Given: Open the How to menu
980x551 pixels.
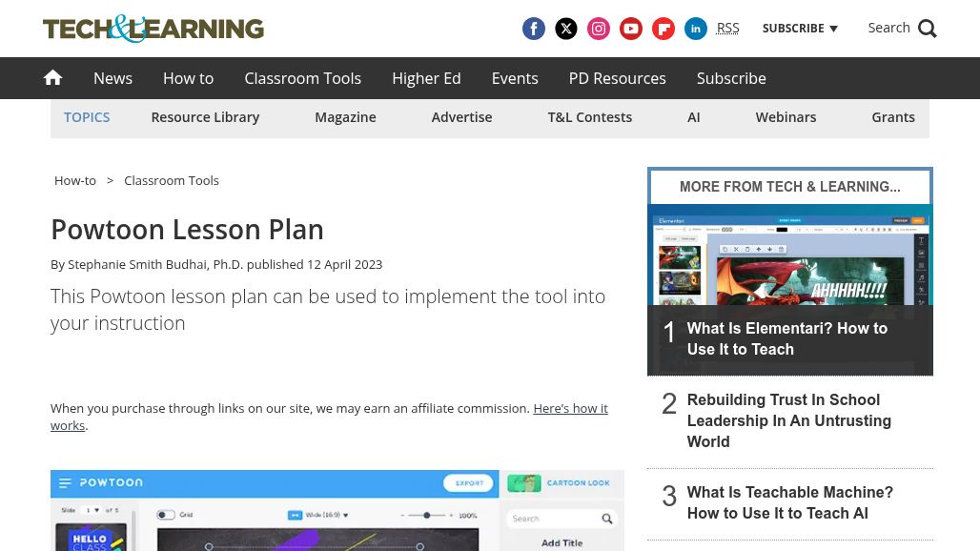Looking at the screenshot, I should [x=188, y=78].
